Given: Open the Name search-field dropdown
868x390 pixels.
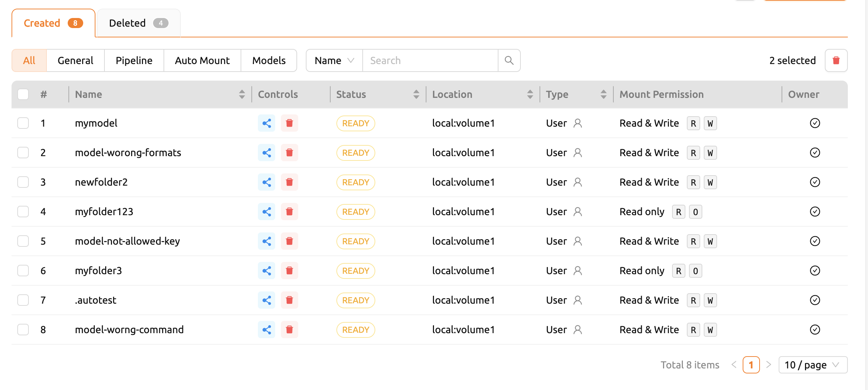Looking at the screenshot, I should (x=334, y=60).
